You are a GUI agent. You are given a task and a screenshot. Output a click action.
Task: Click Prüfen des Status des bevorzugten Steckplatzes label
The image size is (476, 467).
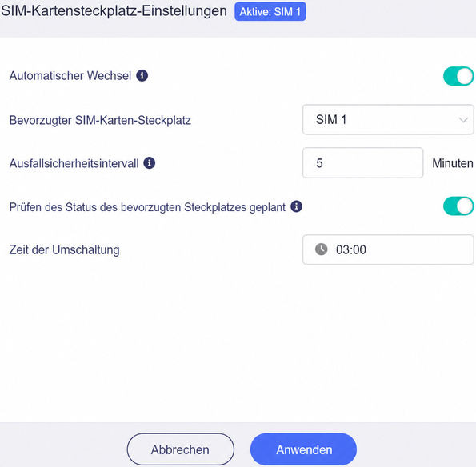point(147,207)
